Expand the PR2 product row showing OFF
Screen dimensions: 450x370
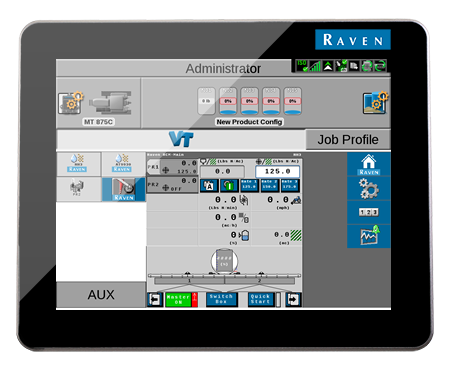(172, 184)
